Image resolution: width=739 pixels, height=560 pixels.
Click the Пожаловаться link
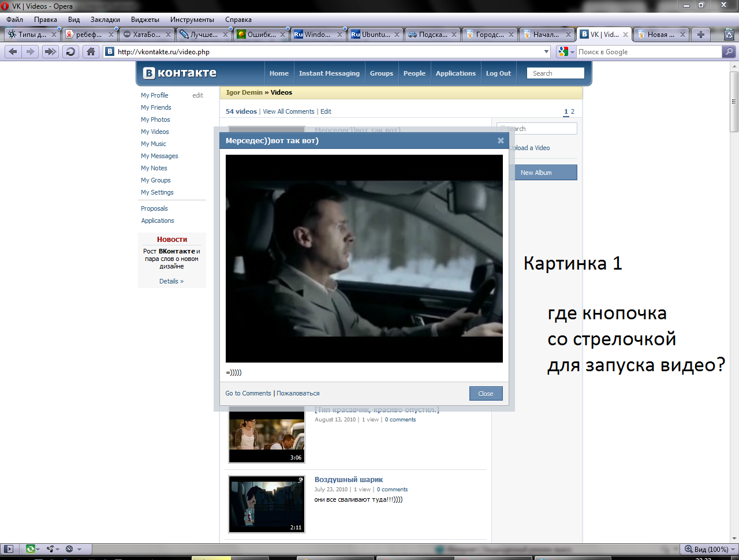point(298,393)
